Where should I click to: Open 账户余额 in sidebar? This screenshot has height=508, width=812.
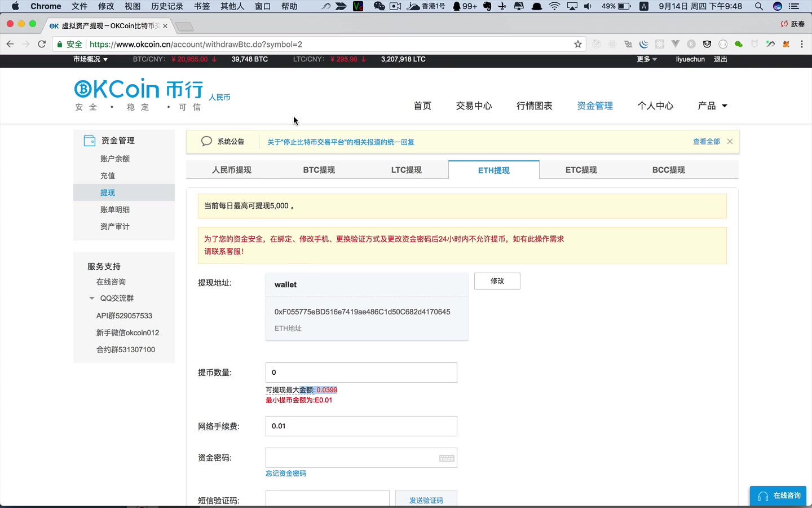pos(115,159)
